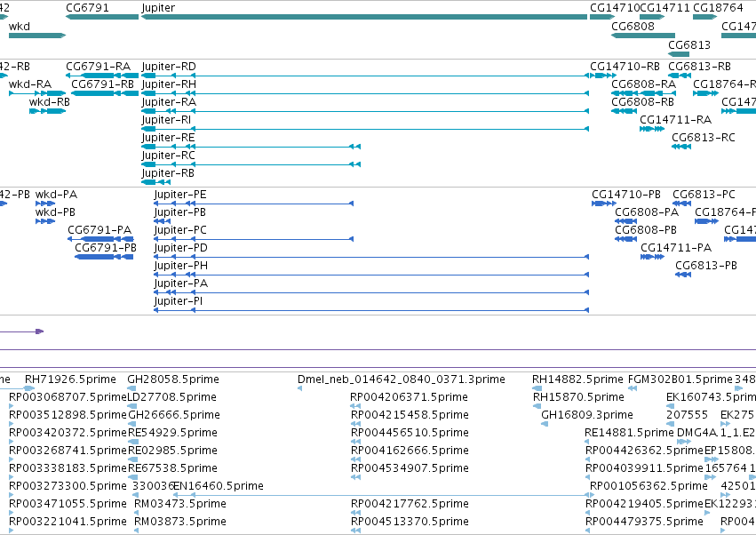Open transcript Jupiter-RH

coord(365,93)
